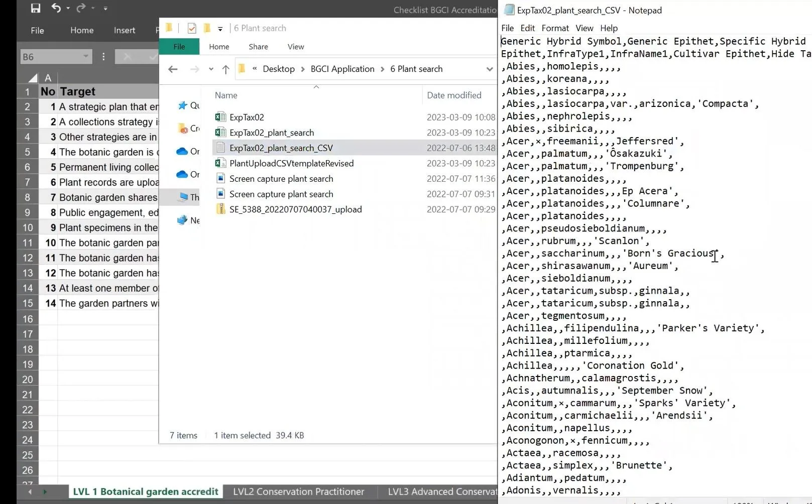812x504 pixels.
Task: Select Quick access star in Explorer sidebar
Action: (182, 105)
